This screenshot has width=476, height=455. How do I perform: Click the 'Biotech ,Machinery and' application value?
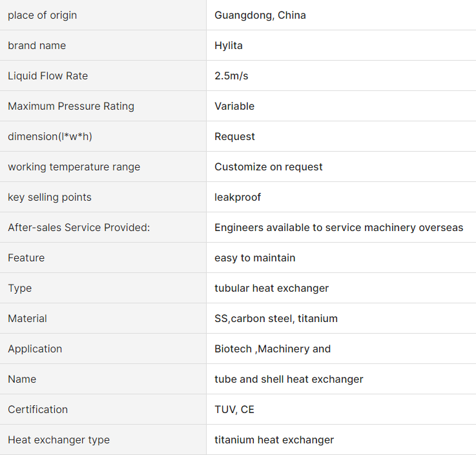273,349
